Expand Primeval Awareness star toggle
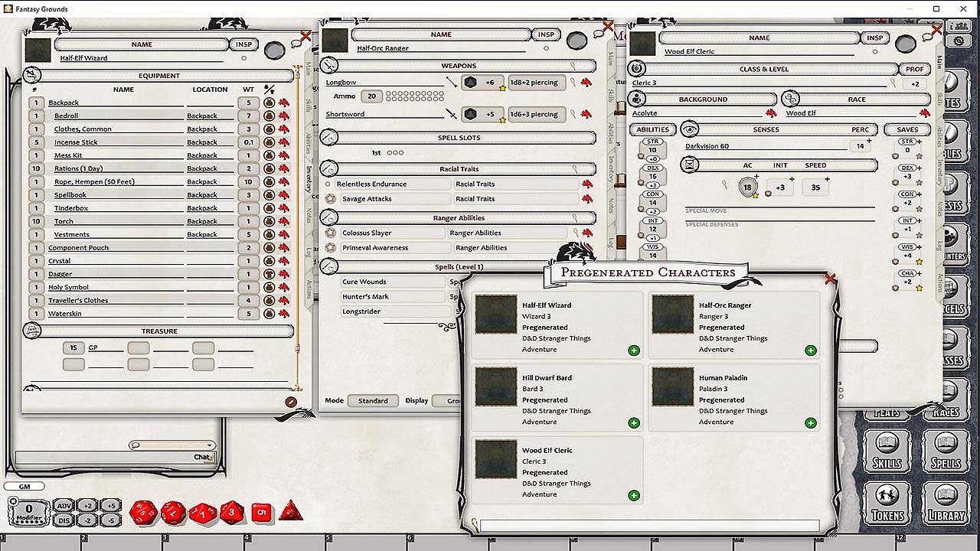This screenshot has height=551, width=980. 330,248
